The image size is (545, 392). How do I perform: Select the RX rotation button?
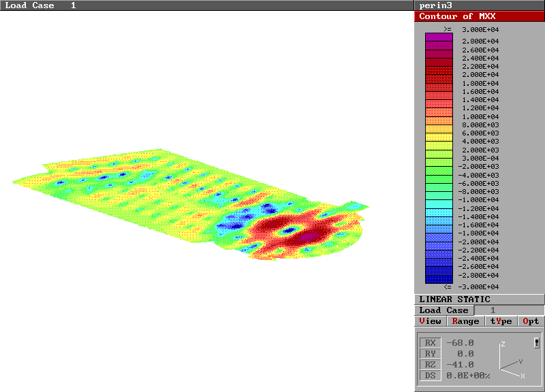click(429, 343)
